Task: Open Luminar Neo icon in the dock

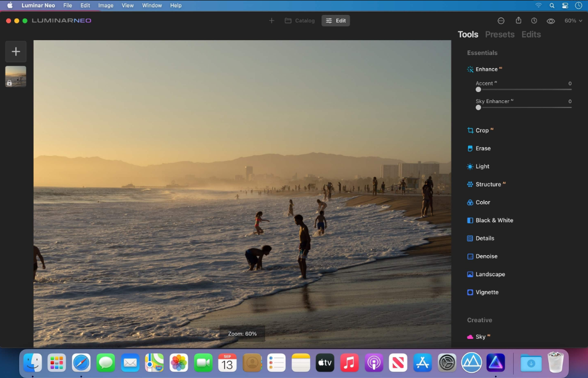Action: pyautogui.click(x=496, y=363)
